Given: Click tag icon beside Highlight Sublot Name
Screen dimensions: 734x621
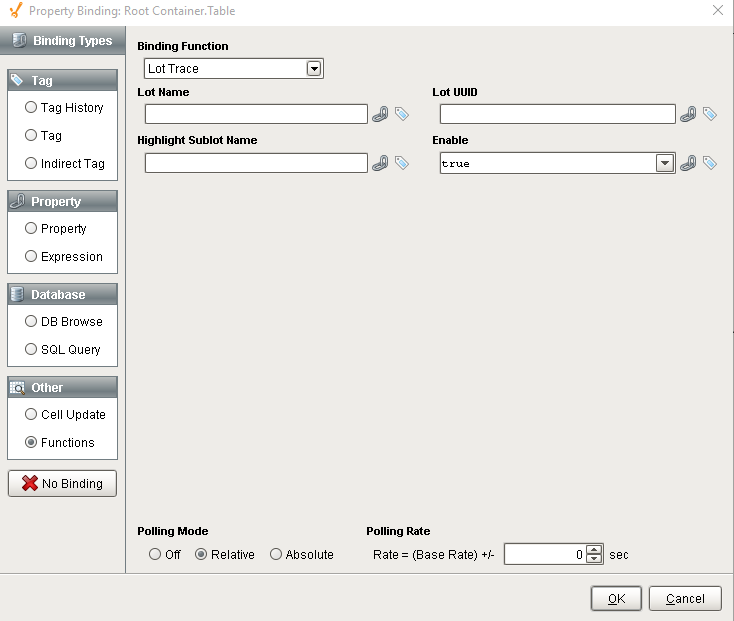Looking at the screenshot, I should [x=401, y=163].
